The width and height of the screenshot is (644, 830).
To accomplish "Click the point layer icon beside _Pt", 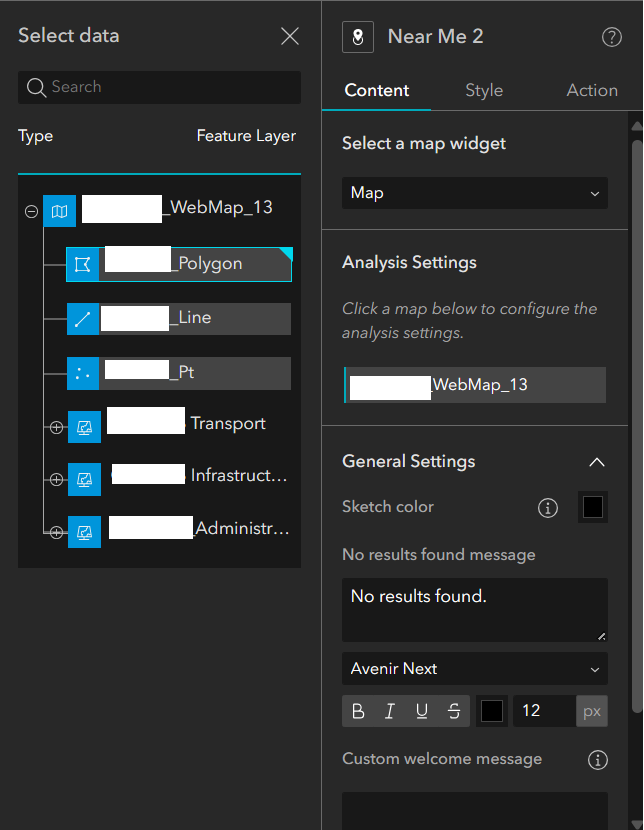I will coord(84,373).
